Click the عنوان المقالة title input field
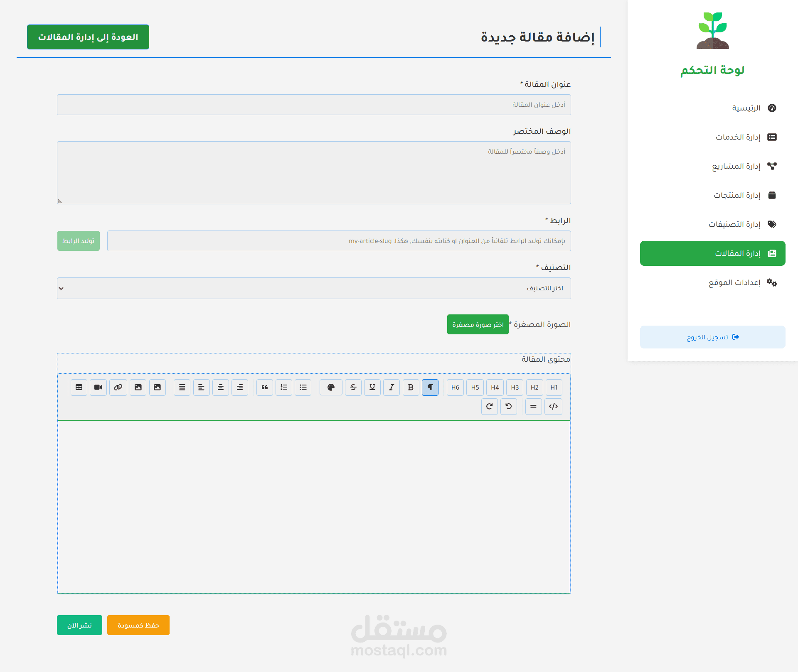 pyautogui.click(x=314, y=105)
